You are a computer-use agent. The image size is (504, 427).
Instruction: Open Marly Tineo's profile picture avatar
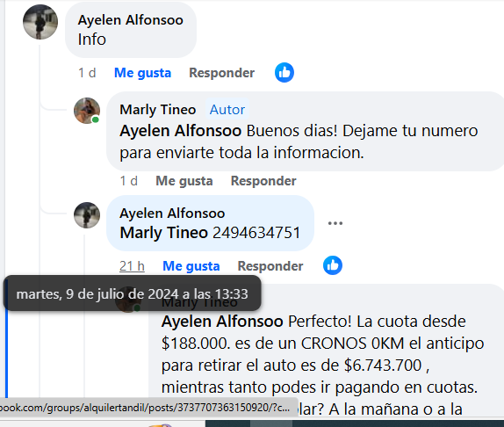pos(87,111)
